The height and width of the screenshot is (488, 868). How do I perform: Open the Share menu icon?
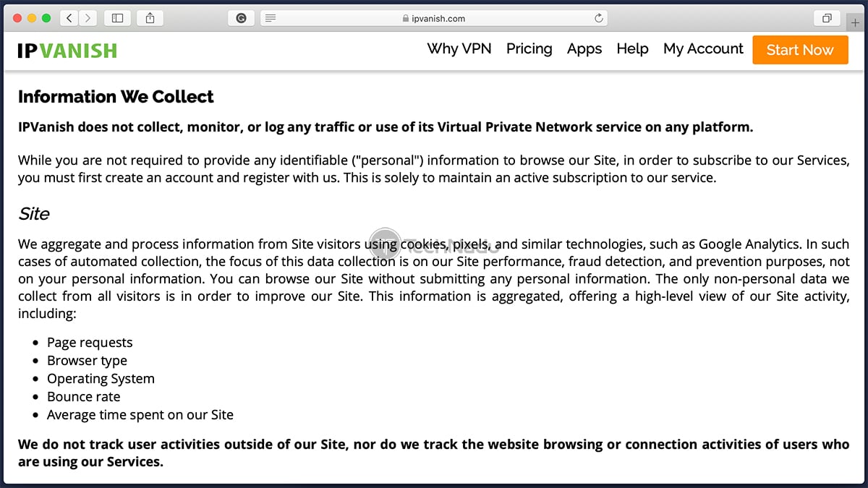coord(150,18)
